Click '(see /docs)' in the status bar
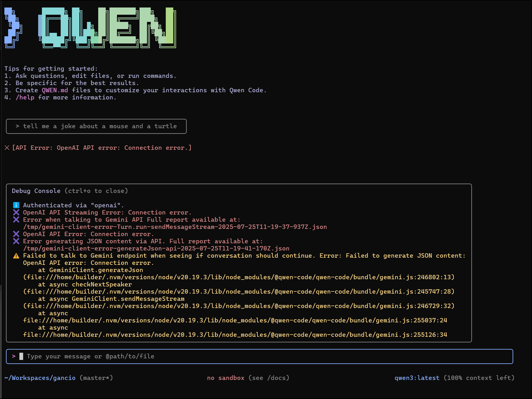The image size is (532, 399). point(269,378)
